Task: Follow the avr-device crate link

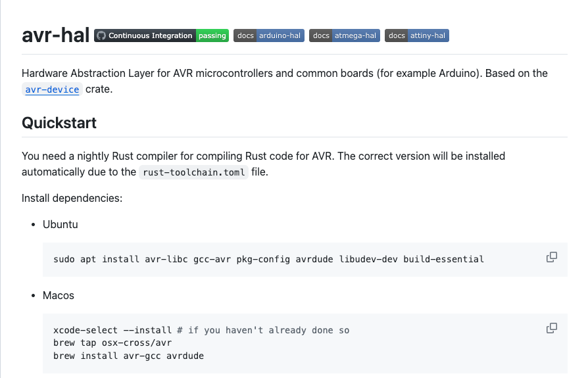Action: [x=52, y=89]
